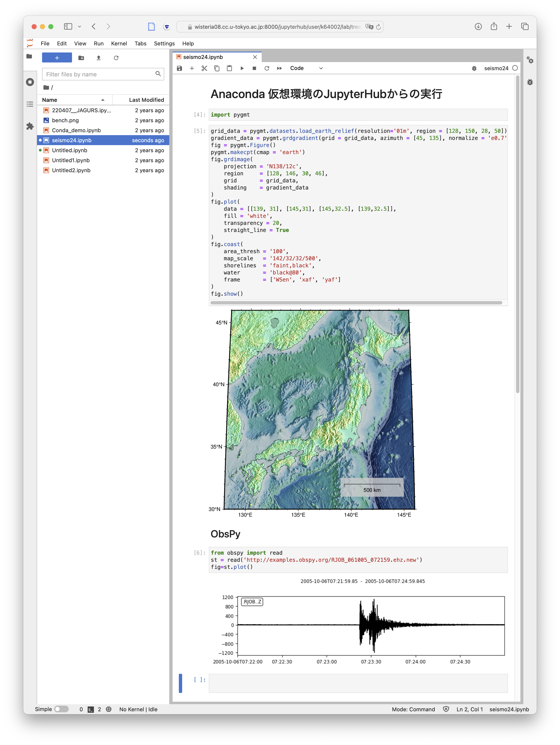560x745 pixels.
Task: Create a new folder in file browser
Action: [81, 58]
